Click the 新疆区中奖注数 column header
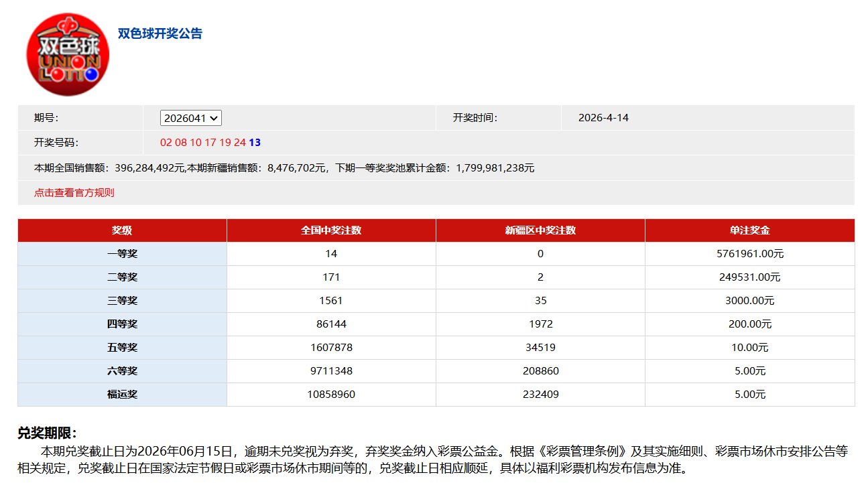Viewport: 868px width, 483px height. click(x=540, y=230)
